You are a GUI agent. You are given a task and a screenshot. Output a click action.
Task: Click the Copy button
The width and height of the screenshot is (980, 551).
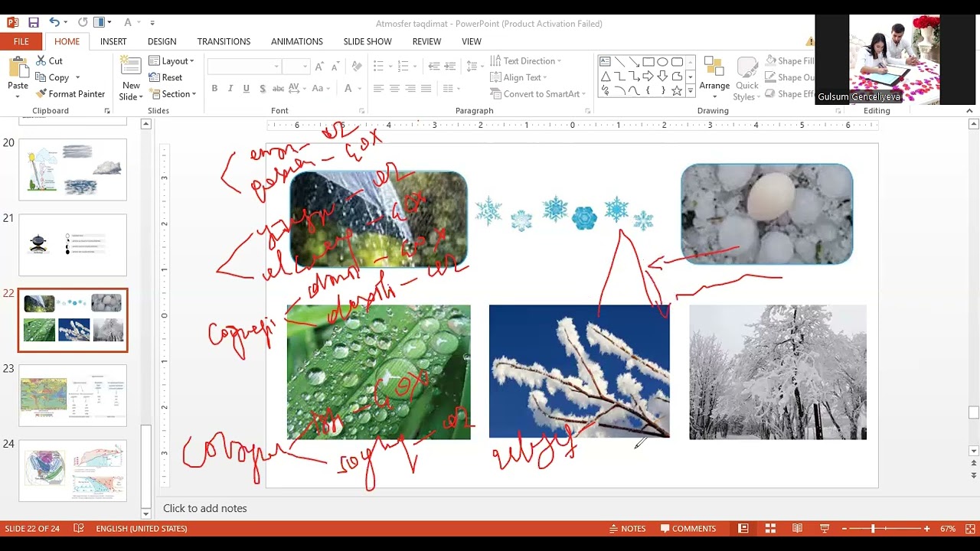[53, 77]
